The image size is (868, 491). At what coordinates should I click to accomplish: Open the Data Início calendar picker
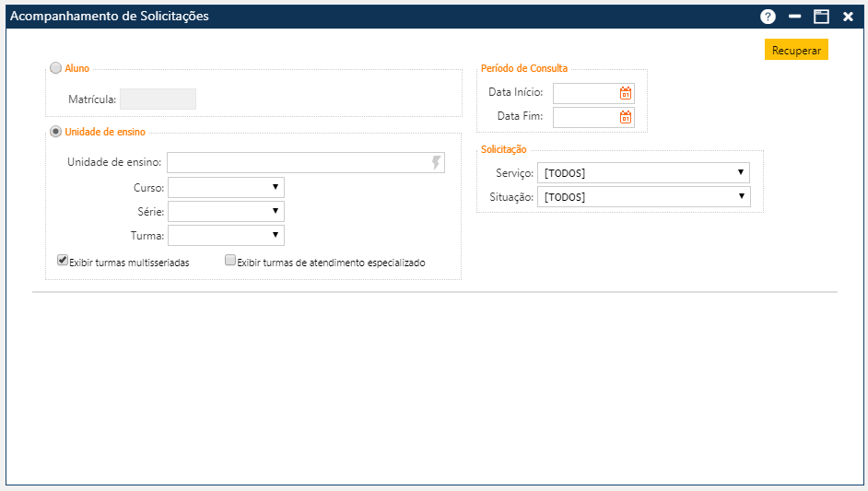point(626,93)
